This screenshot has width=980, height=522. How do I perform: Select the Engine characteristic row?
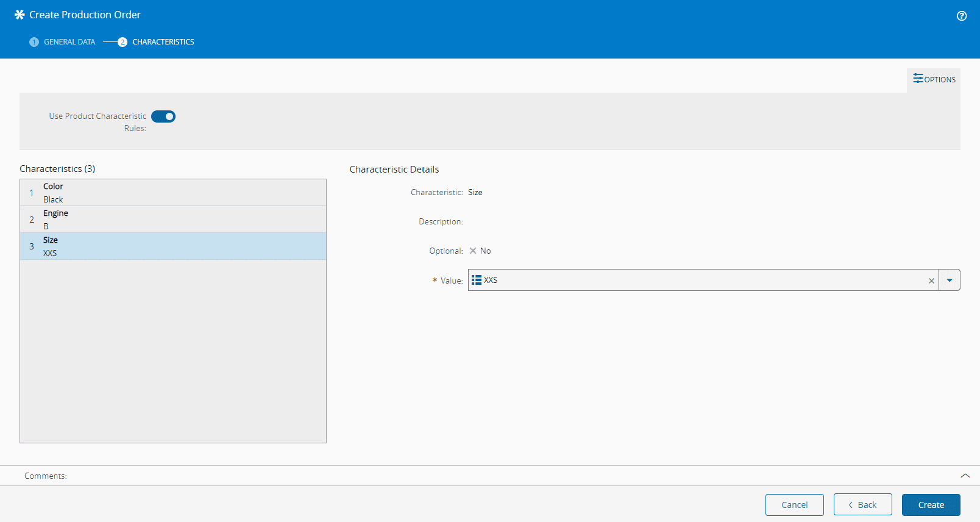[x=173, y=220]
